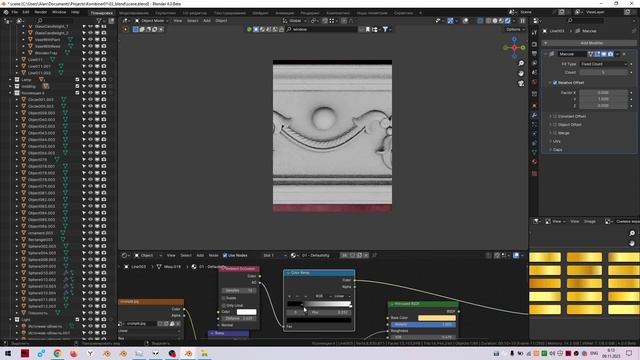
Task: Click the Blender logo icon in the menu bar
Action: coord(6,12)
